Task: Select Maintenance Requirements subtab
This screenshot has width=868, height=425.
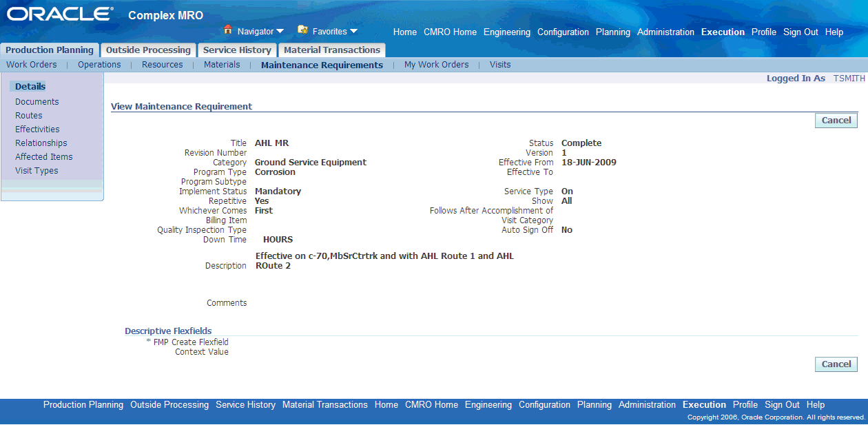Action: point(322,65)
